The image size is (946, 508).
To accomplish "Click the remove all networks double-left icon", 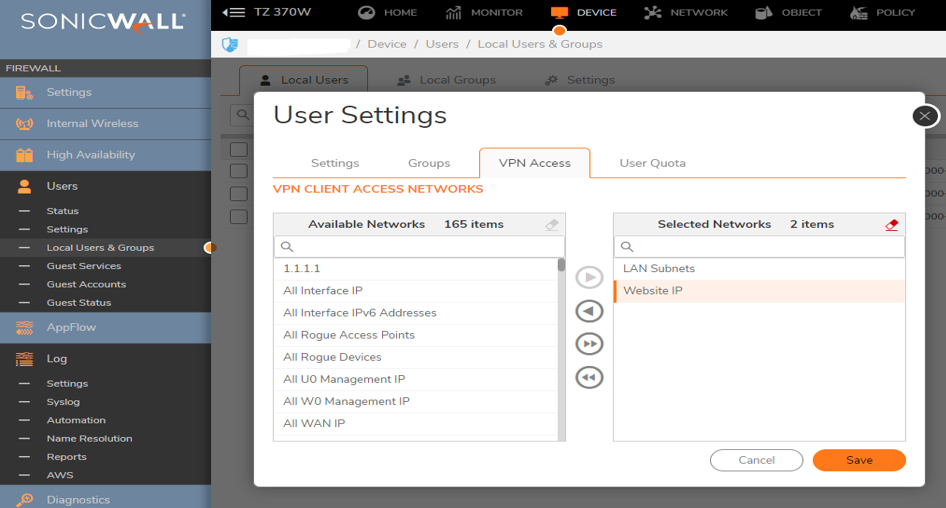I will click(590, 377).
